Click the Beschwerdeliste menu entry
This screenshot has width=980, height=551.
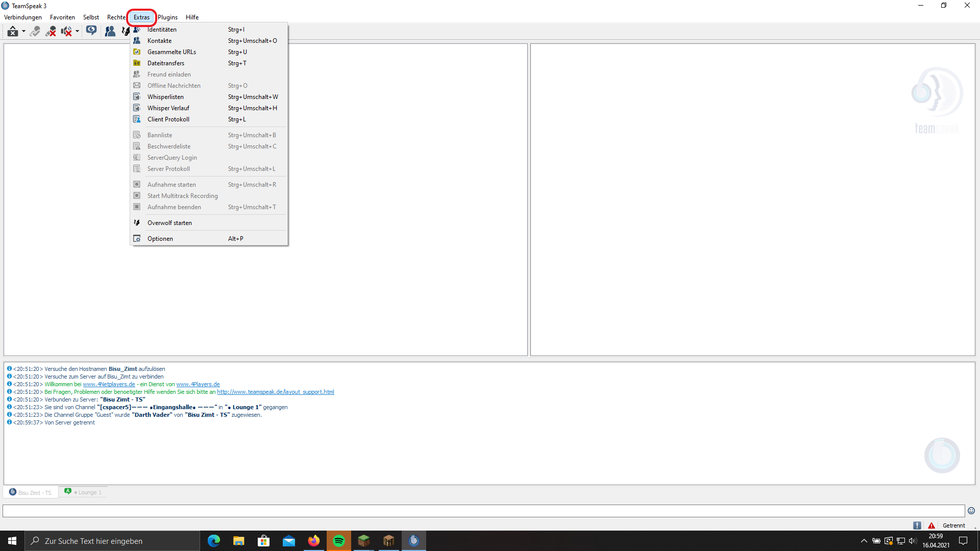point(209,146)
